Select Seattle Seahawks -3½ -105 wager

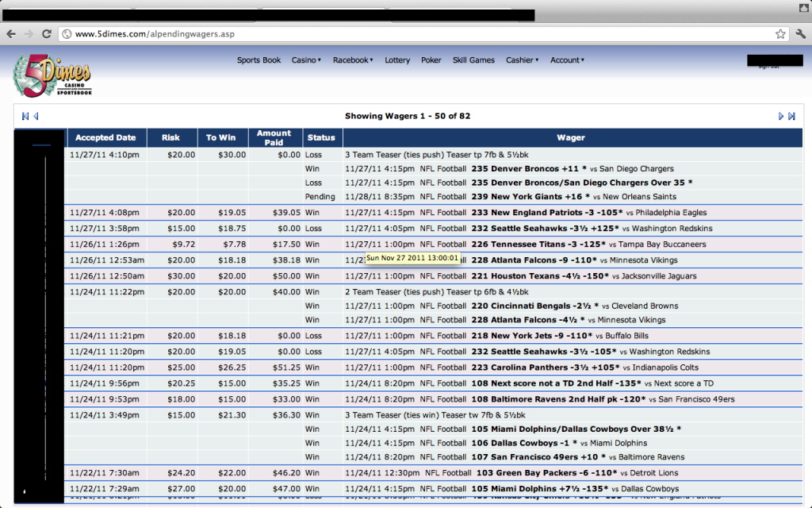point(527,352)
